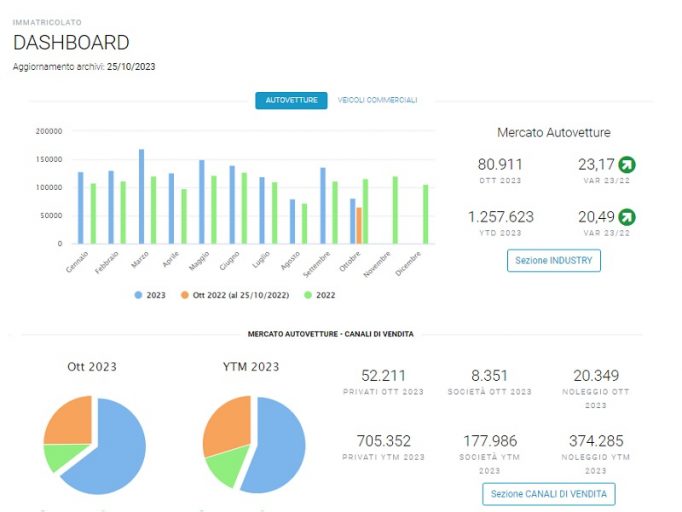682x512 pixels.
Task: Go to Sezione CANALI DI VENDITA
Action: pyautogui.click(x=548, y=494)
